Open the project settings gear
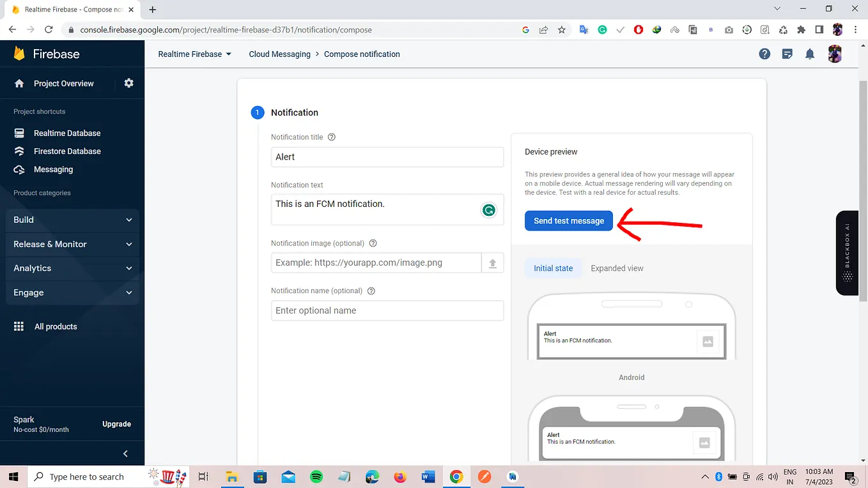 [x=128, y=83]
